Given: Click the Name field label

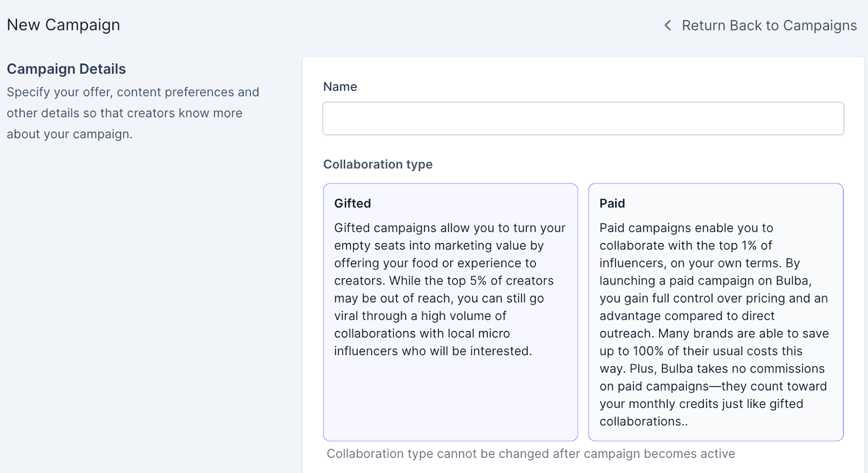Looking at the screenshot, I should pos(340,87).
